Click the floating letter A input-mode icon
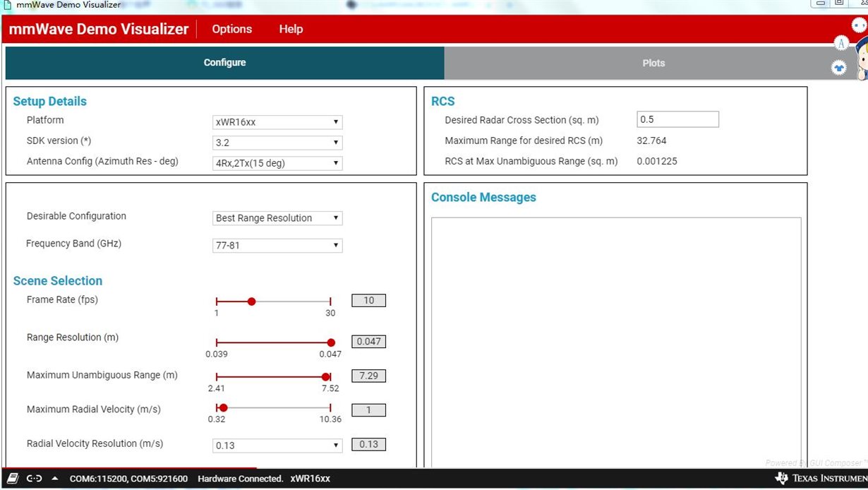This screenshot has width=868, height=490. coord(841,44)
